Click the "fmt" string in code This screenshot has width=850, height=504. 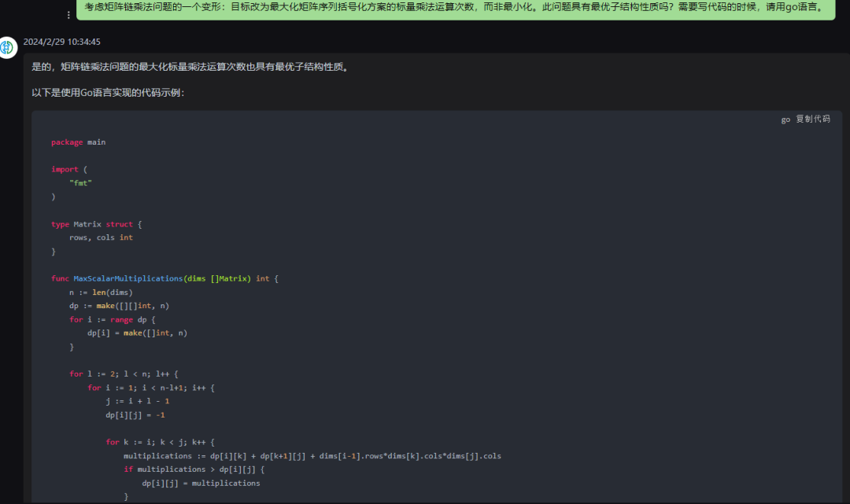(81, 183)
